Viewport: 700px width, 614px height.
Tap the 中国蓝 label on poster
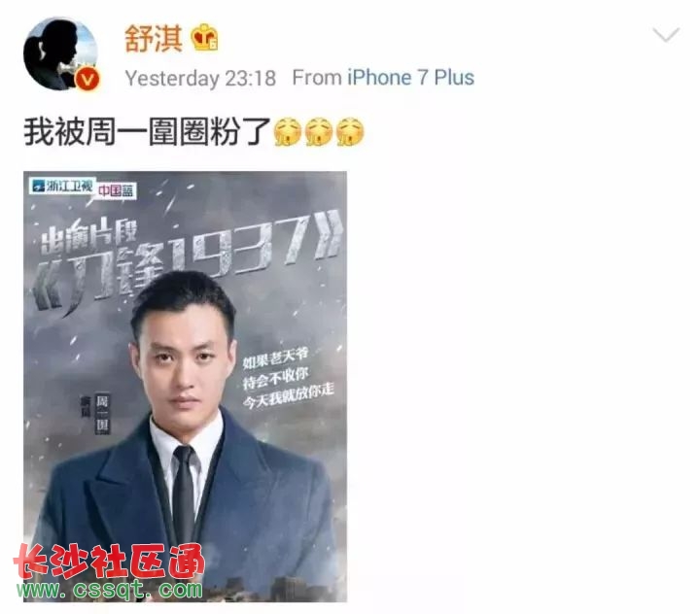[116, 190]
